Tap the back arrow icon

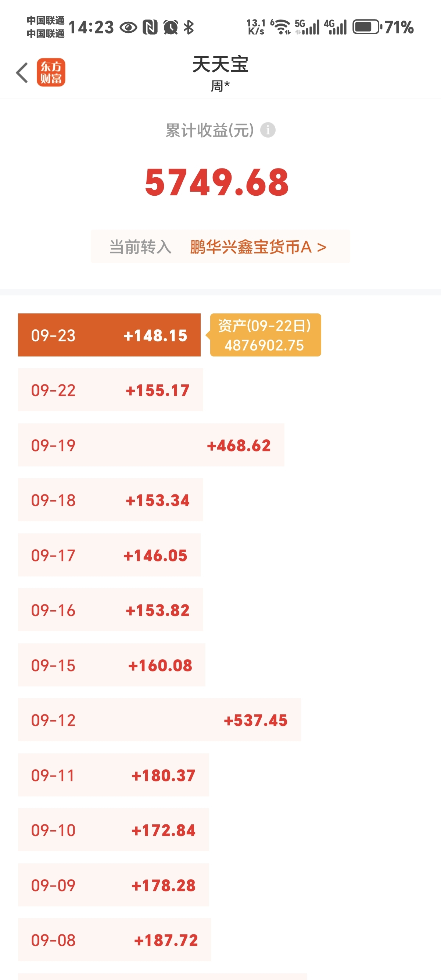[x=22, y=72]
